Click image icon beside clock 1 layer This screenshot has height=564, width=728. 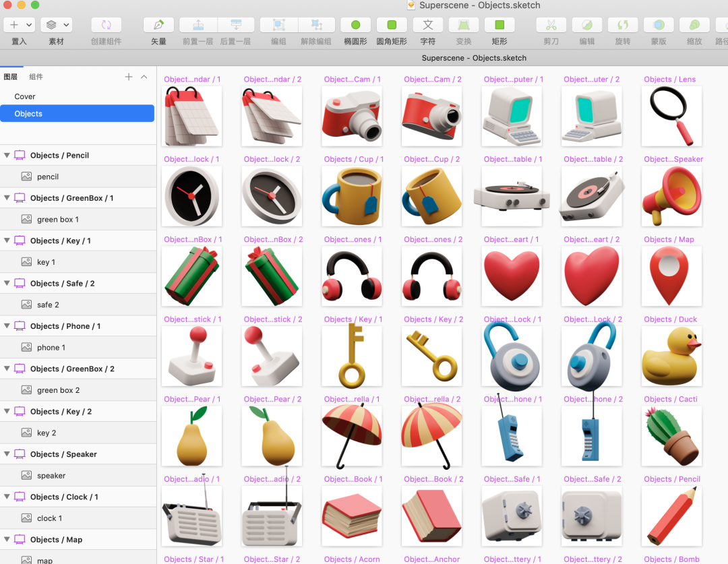pos(26,518)
